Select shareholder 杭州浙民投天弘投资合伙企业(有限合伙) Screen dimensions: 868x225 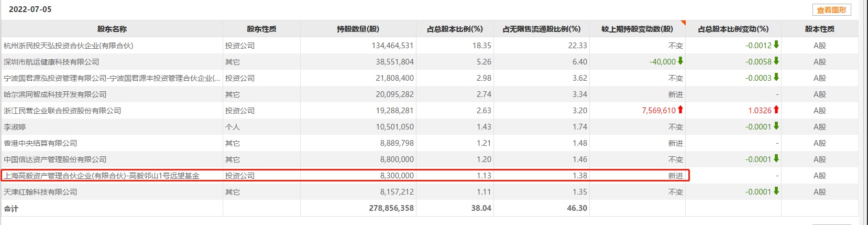click(69, 46)
